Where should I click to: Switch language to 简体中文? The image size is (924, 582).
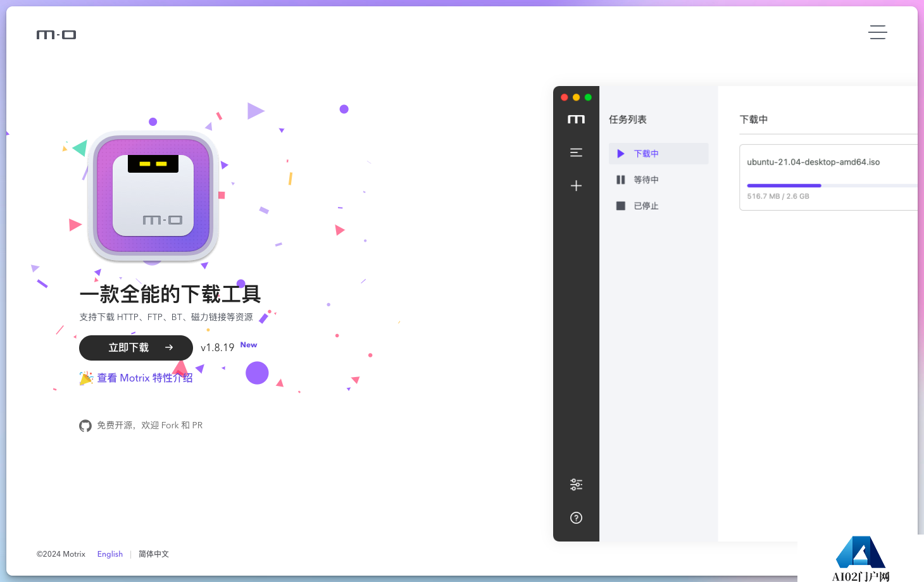click(154, 554)
